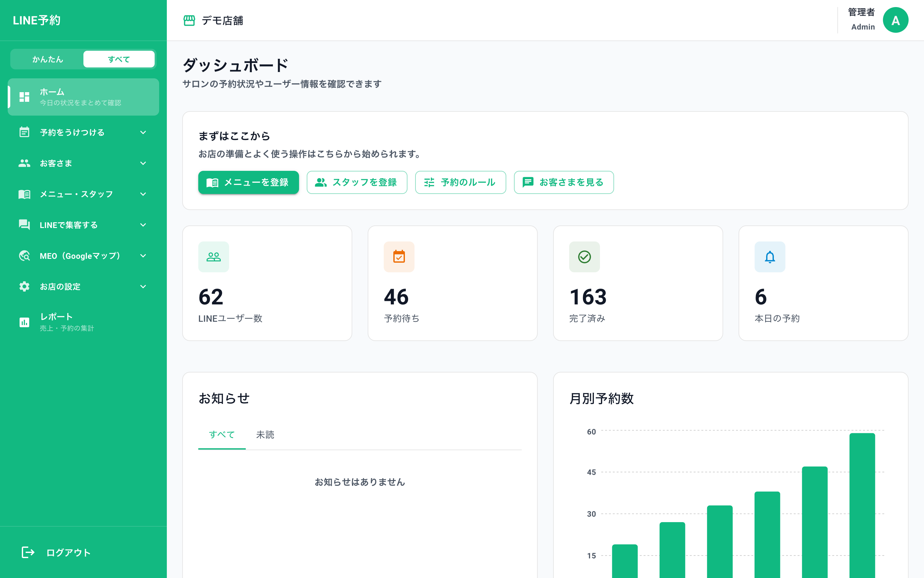Open ホーム menu item
This screenshot has height=578, width=924.
83,97
